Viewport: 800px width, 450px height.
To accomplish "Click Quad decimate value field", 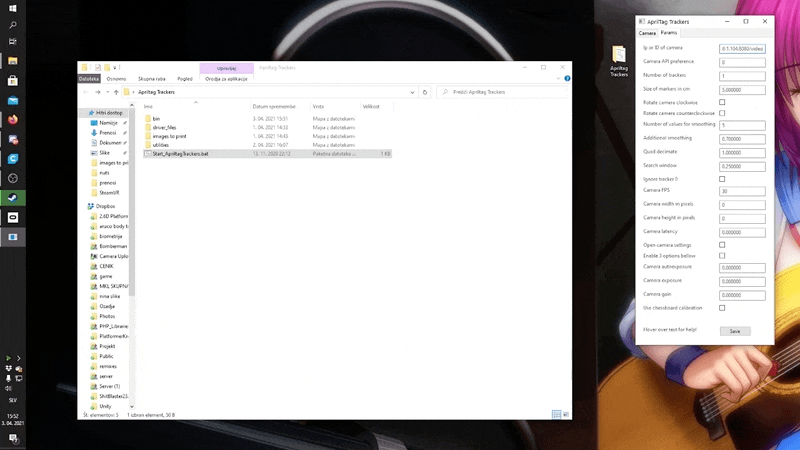I will click(742, 153).
